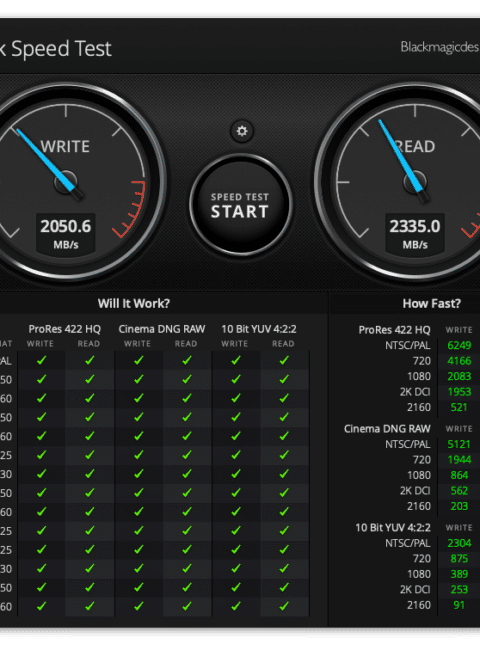Viewport: 480px width, 650px height.
Task: Click ProRes 422 HQ 720 value 4166
Action: [459, 361]
